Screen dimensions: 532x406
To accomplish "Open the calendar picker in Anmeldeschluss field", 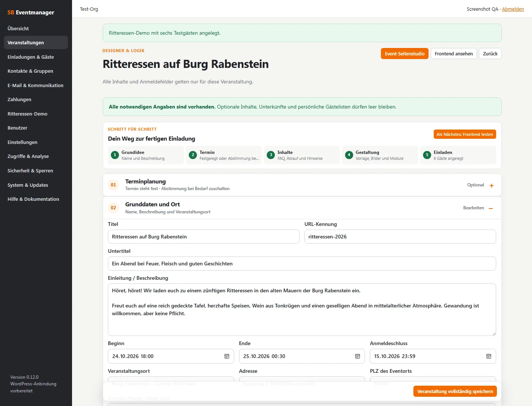I will point(489,356).
